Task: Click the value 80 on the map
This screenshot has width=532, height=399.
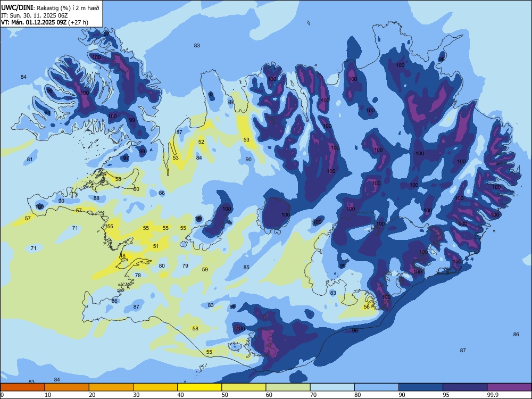Action: click(162, 265)
